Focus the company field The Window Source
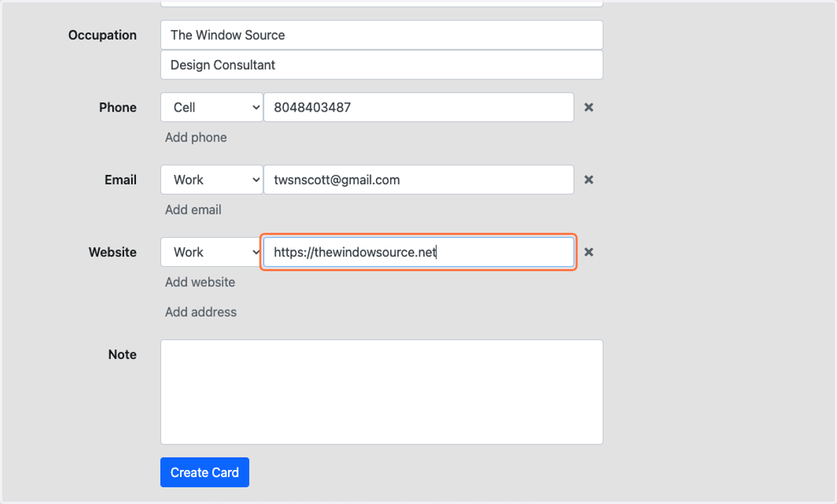The image size is (837, 504). tap(382, 35)
